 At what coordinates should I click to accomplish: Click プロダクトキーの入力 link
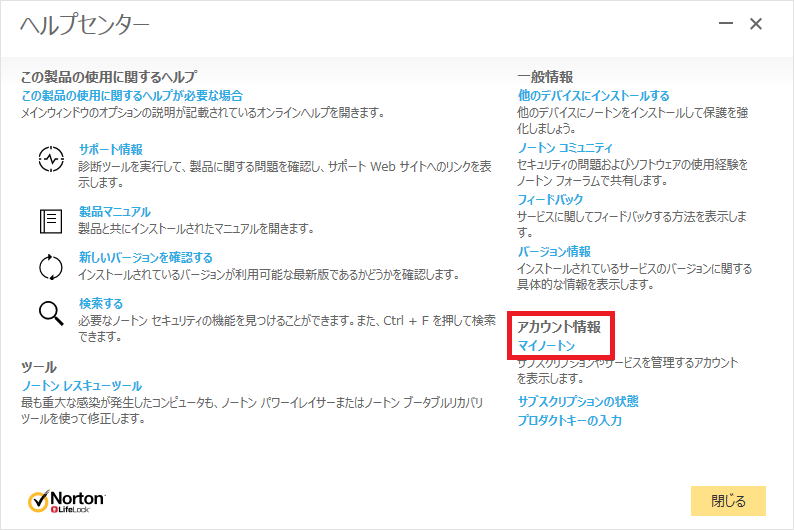tap(570, 420)
